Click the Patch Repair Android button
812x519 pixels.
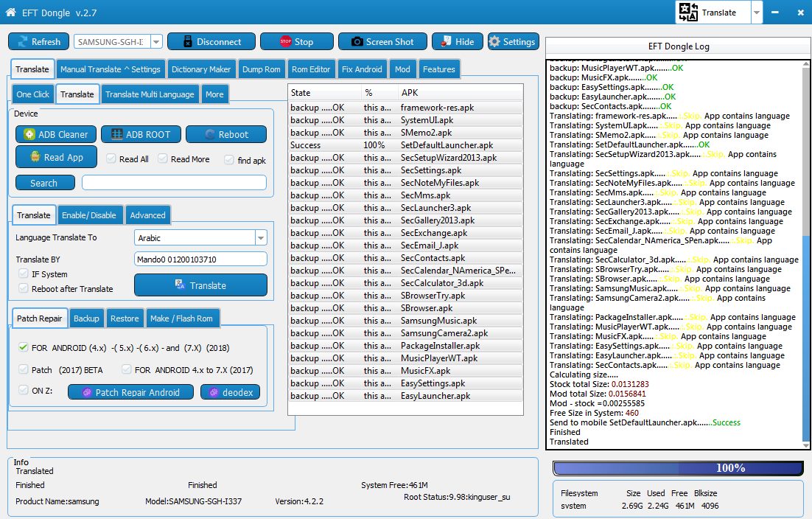(130, 392)
